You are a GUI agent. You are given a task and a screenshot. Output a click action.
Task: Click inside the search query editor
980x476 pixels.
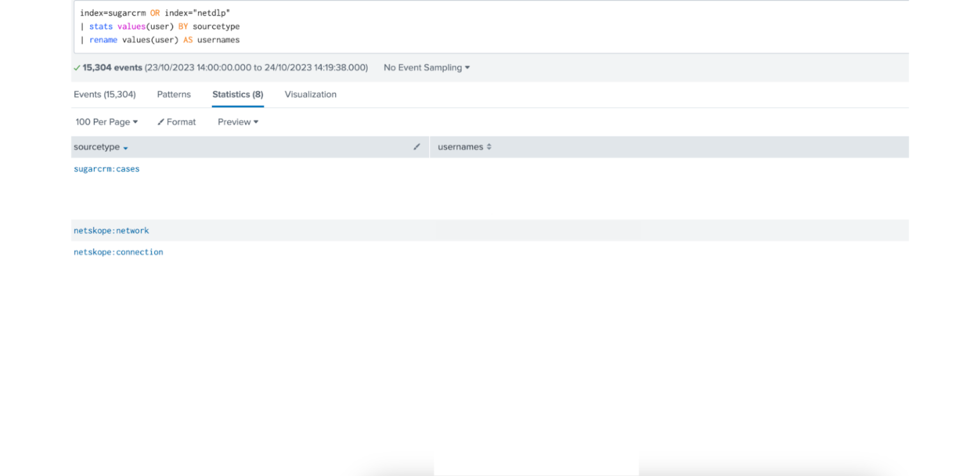[x=492, y=27]
